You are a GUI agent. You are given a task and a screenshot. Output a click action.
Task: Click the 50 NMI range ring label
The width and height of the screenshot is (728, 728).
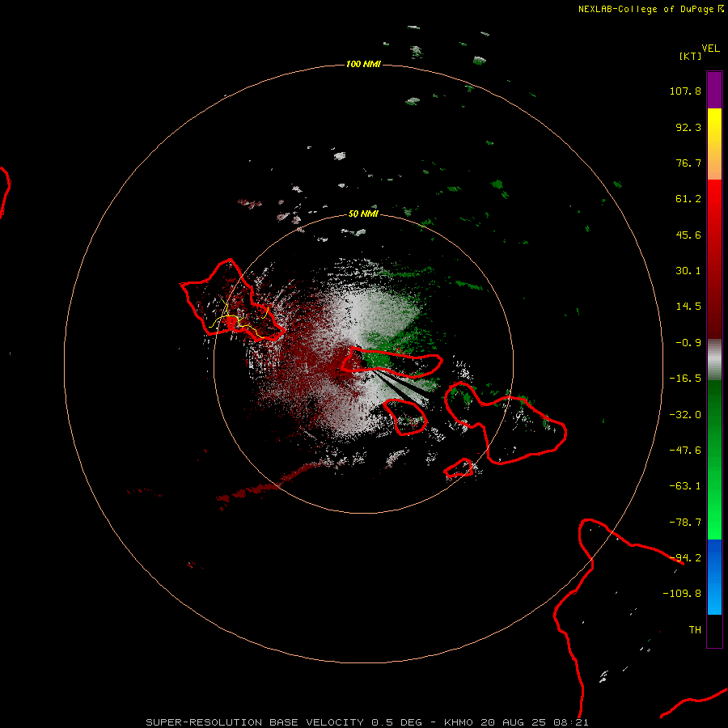363,214
